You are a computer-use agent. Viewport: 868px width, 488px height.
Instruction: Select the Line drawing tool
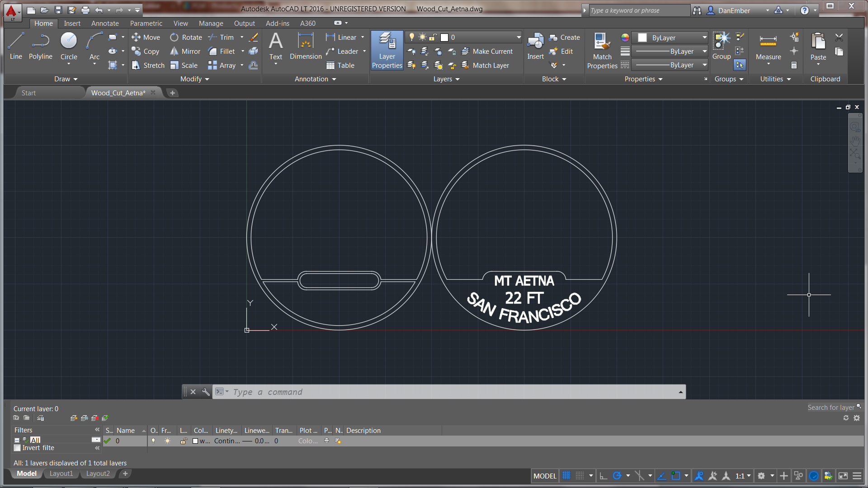pos(16,46)
